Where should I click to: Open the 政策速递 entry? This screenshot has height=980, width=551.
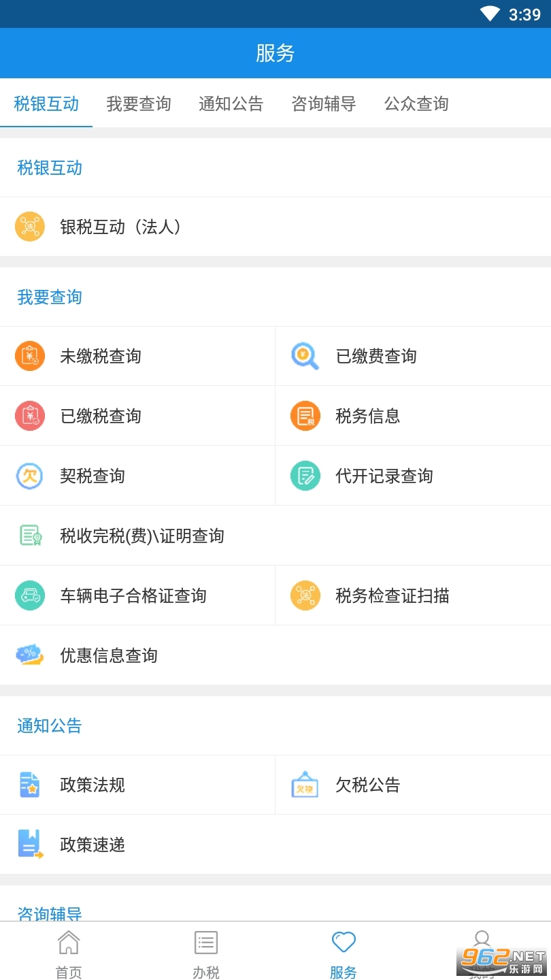pos(93,845)
